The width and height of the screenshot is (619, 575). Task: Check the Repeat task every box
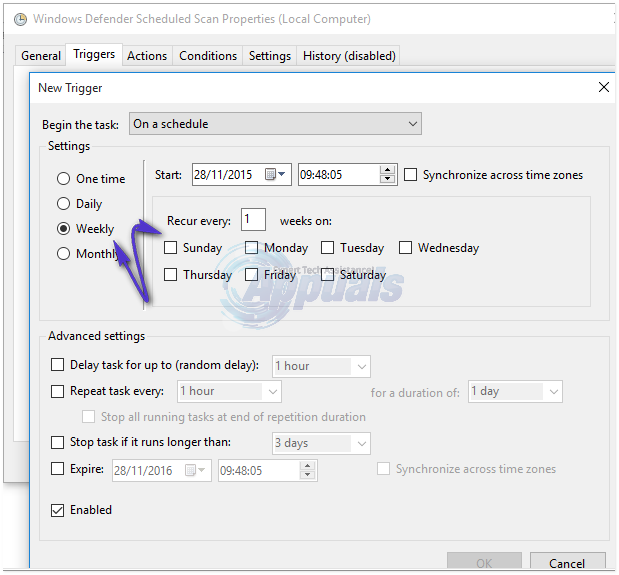click(57, 391)
